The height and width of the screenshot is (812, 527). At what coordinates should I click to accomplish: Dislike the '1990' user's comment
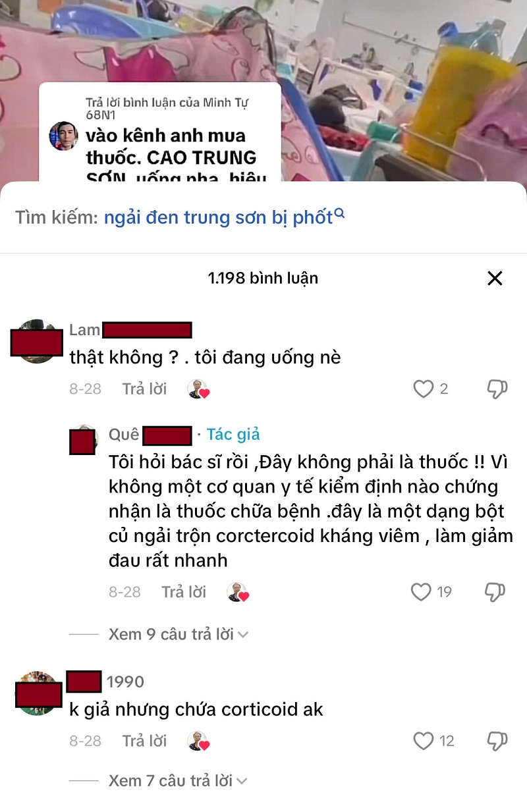(x=497, y=741)
